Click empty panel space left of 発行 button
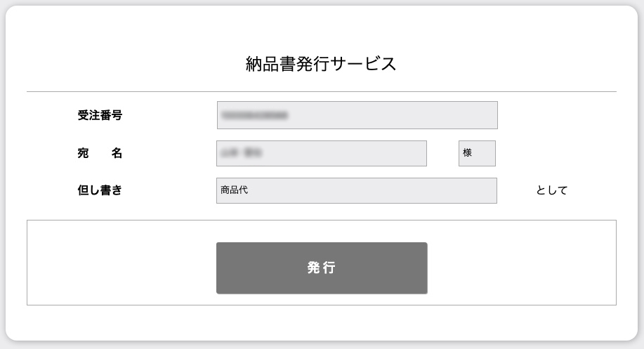 click(x=121, y=268)
